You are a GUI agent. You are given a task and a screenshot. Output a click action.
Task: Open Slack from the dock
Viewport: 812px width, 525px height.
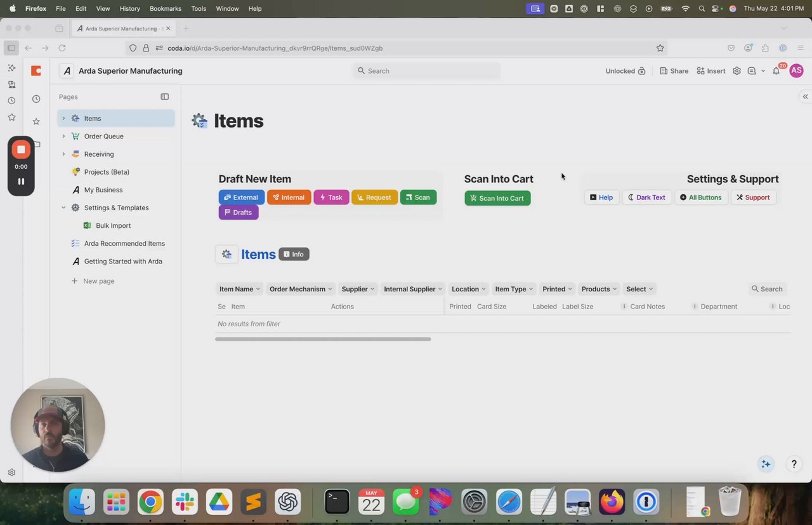click(185, 502)
